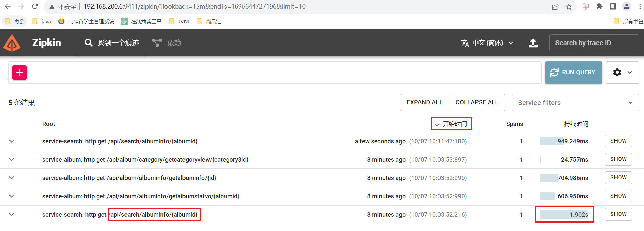Open the 尚硅谷学生管理系统 bookmark
The height and width of the screenshot is (231, 644).
pyautogui.click(x=86, y=21)
